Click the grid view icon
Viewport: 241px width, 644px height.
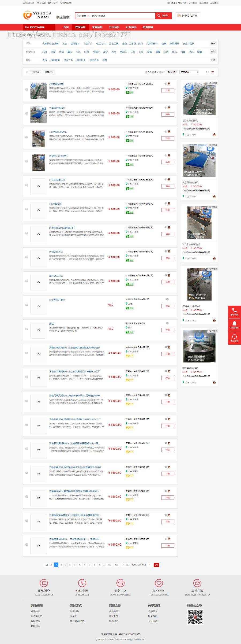208,72
